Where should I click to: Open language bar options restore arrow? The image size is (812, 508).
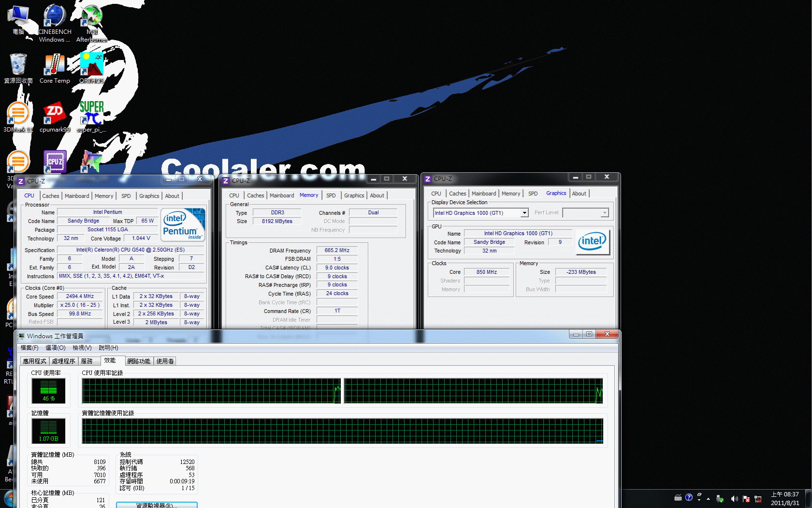point(699,495)
